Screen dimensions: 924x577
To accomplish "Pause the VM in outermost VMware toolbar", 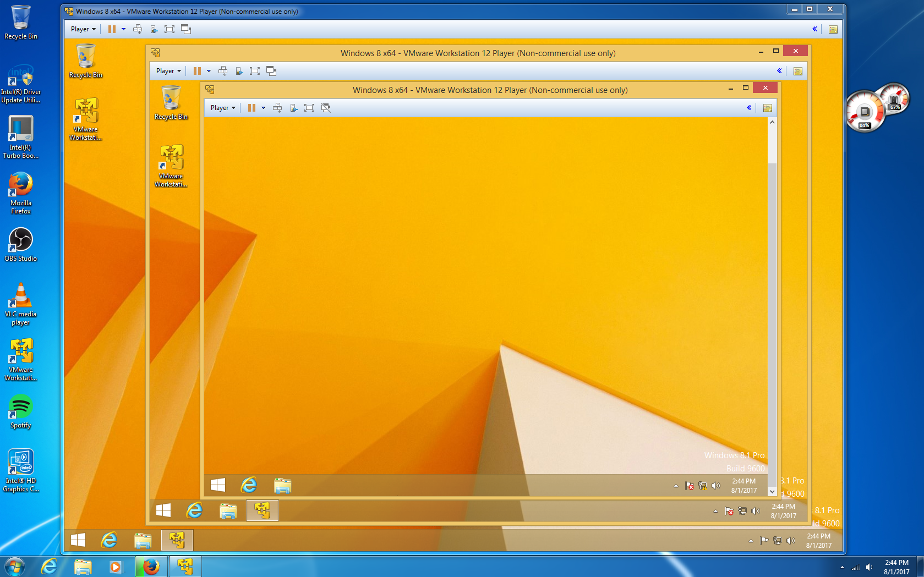I will pos(112,29).
